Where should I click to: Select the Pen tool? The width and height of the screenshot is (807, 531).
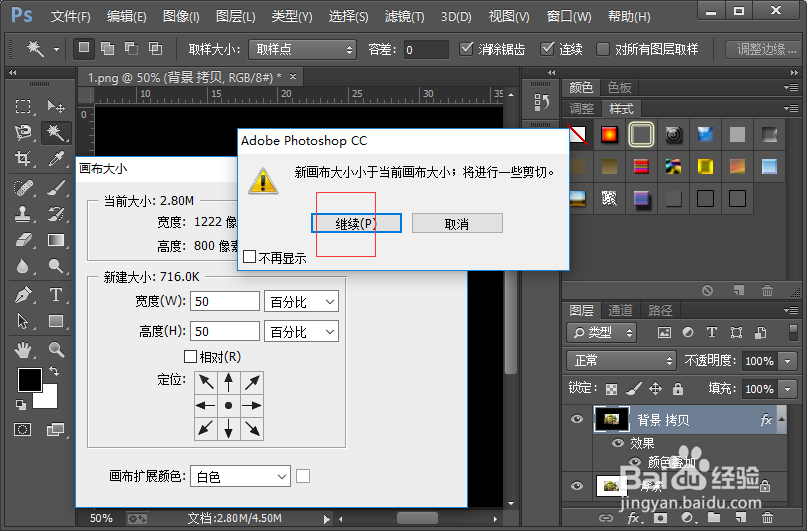(x=23, y=295)
